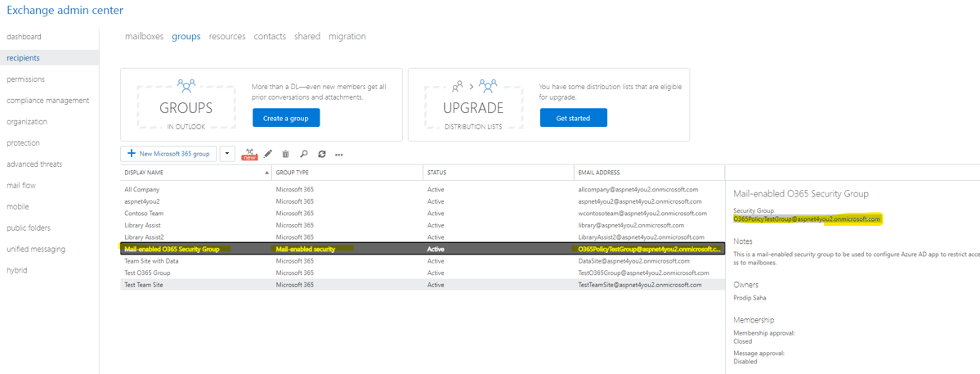Click allcompany@aspnet4you2.onmicrosoft.com email cell
The height and width of the screenshot is (374, 980).
point(638,190)
